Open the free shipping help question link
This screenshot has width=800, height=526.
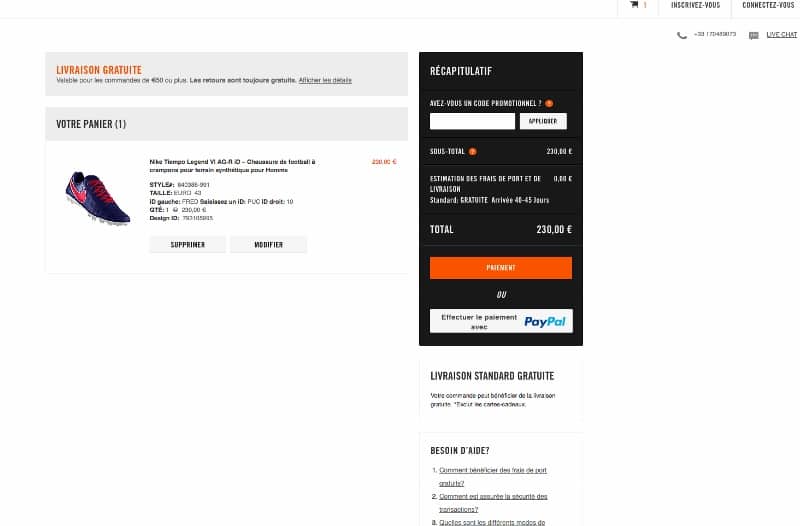coord(493,477)
